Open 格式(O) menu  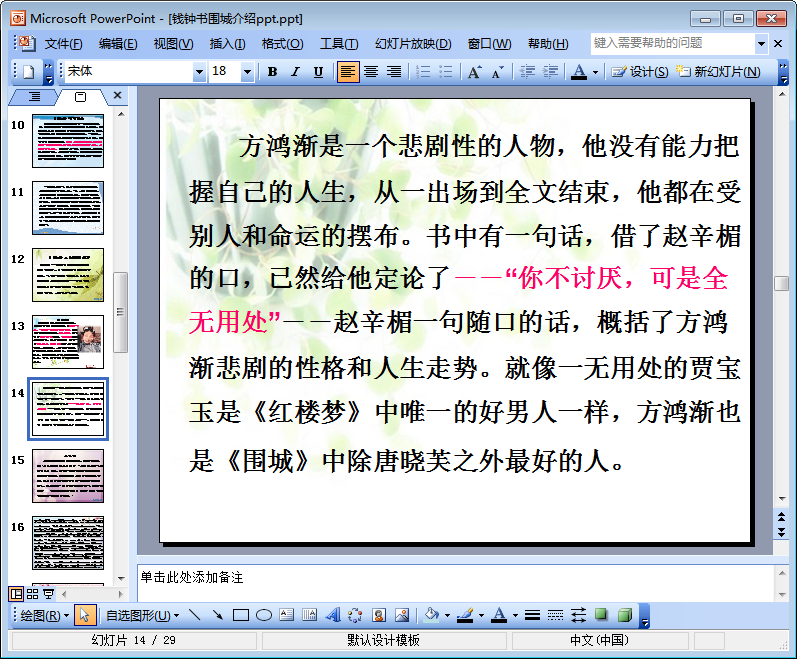tap(282, 44)
